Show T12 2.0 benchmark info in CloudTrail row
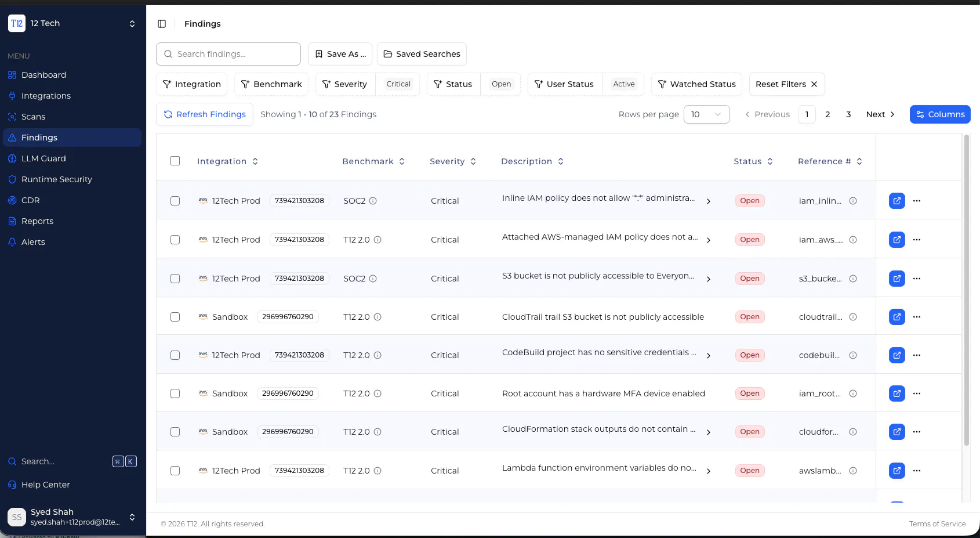This screenshot has height=538, width=980. pos(378,317)
